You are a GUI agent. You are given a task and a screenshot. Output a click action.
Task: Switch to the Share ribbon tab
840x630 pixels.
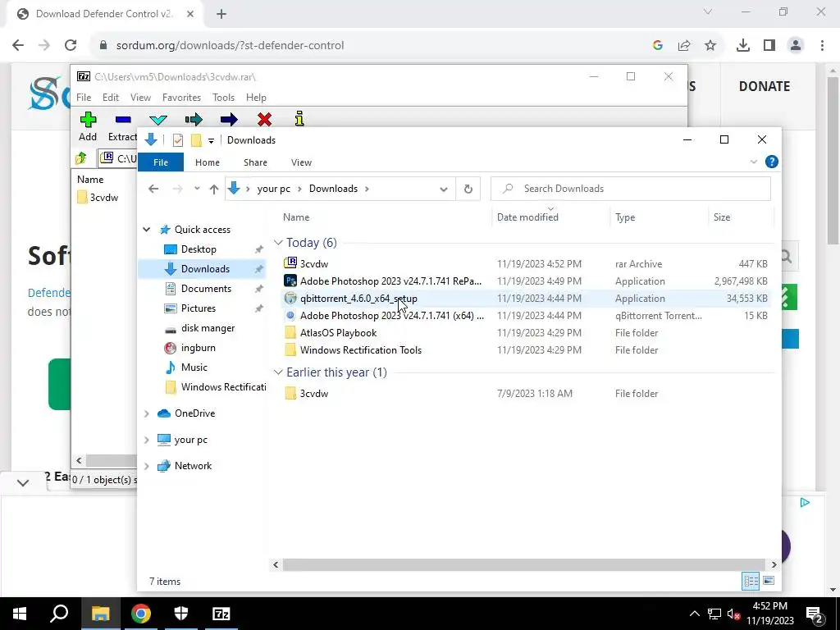pyautogui.click(x=256, y=162)
